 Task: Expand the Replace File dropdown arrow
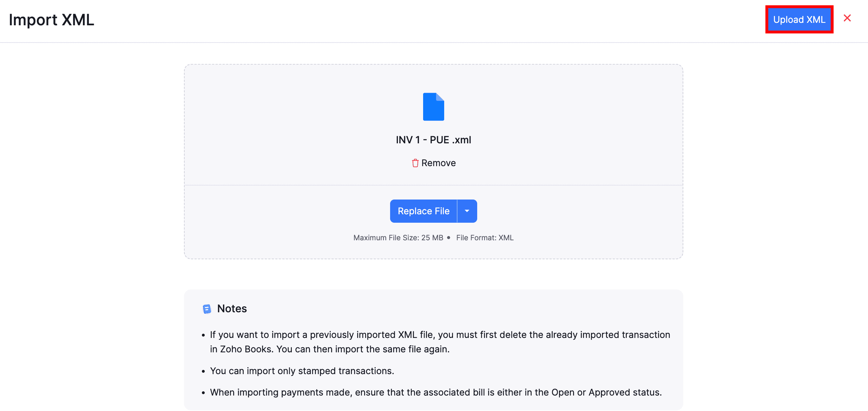pos(467,211)
